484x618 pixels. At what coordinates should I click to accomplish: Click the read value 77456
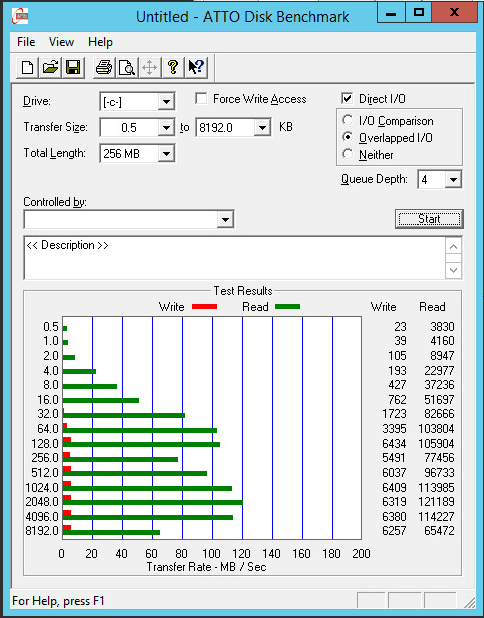pos(439,458)
